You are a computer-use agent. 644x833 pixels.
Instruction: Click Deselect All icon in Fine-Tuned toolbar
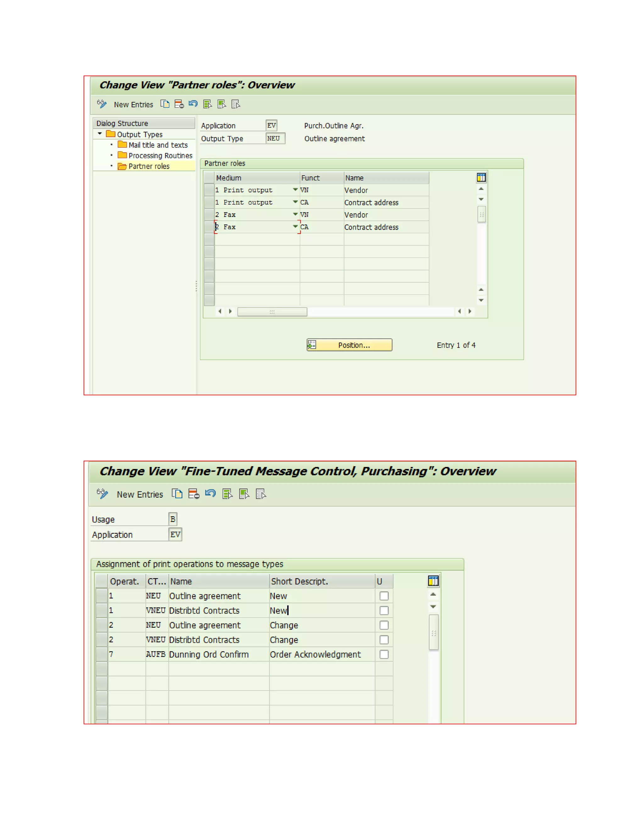261,494
